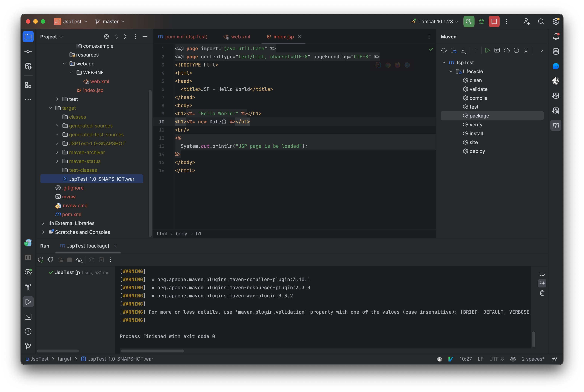Rerun the JspTest package run configuration
The height and width of the screenshot is (392, 584).
pyautogui.click(x=40, y=260)
